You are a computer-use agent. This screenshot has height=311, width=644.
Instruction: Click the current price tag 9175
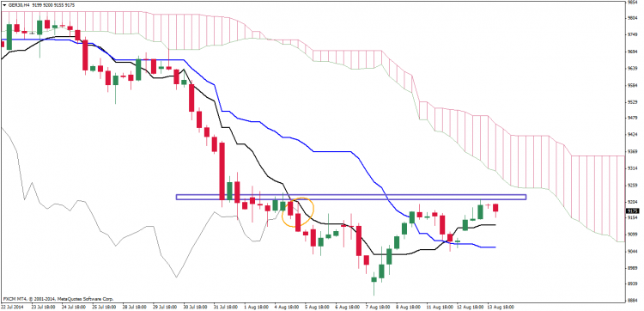click(x=632, y=210)
